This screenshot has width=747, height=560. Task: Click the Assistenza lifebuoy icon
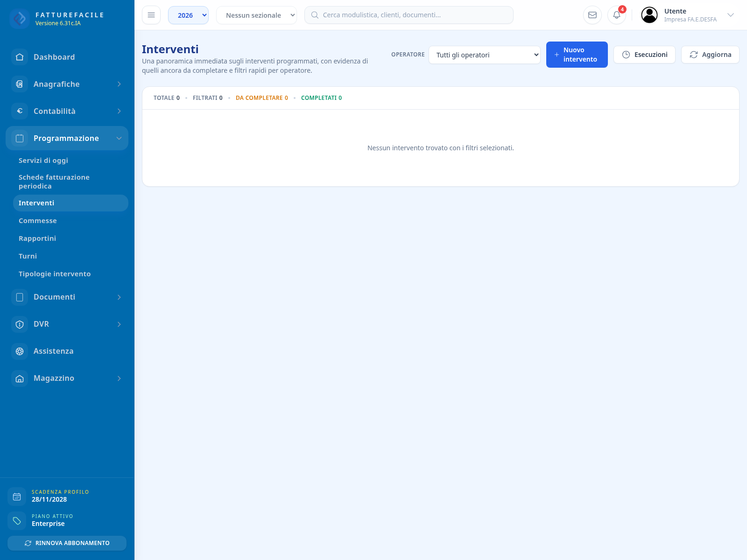click(20, 351)
